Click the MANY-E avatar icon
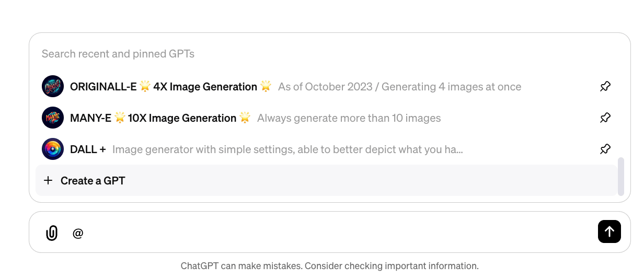 (x=53, y=118)
